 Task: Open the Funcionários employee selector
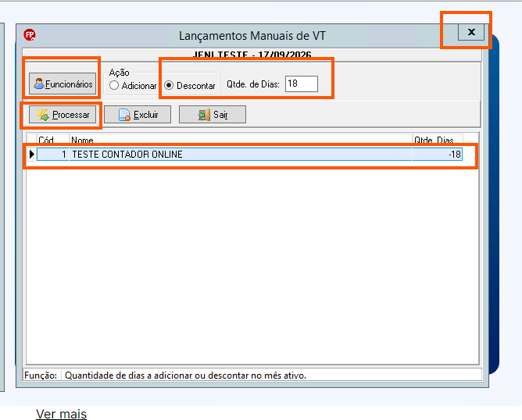63,84
